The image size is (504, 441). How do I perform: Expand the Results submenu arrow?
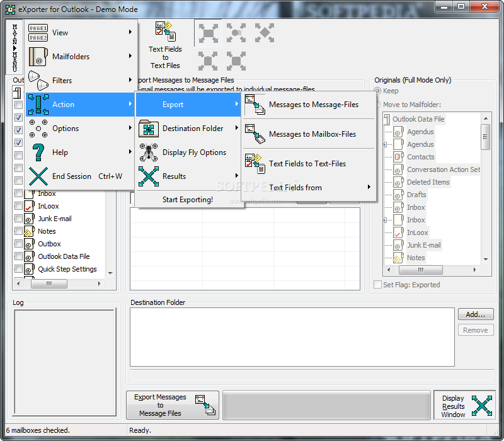click(237, 175)
